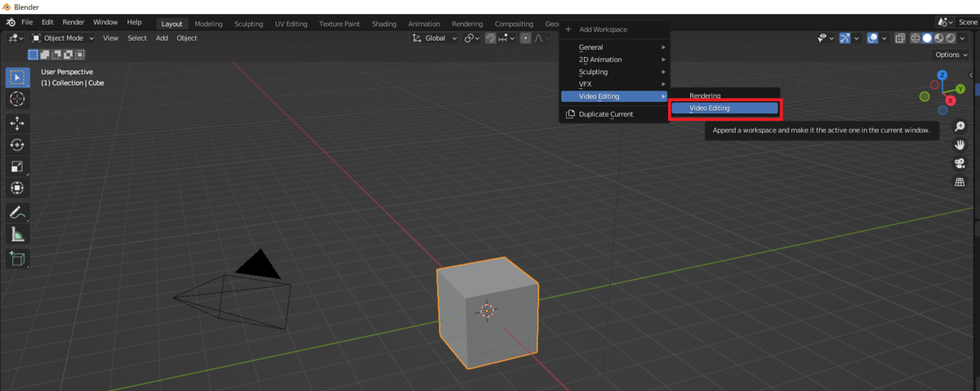Switch perspective/orthographic grid icon
980x391 pixels.
point(960,182)
